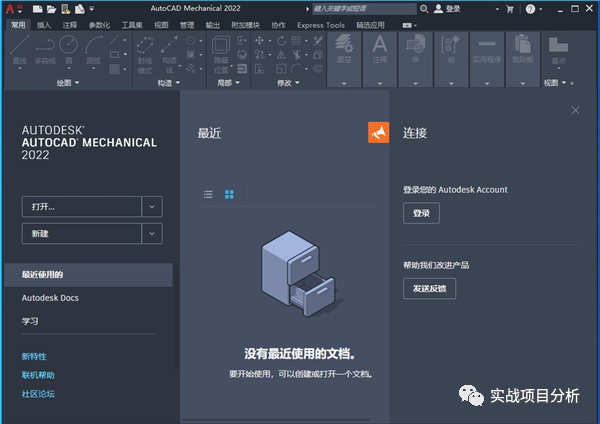Click the 新建 (New) button
Image resolution: width=600 pixels, height=424 pixels.
pyautogui.click(x=82, y=233)
